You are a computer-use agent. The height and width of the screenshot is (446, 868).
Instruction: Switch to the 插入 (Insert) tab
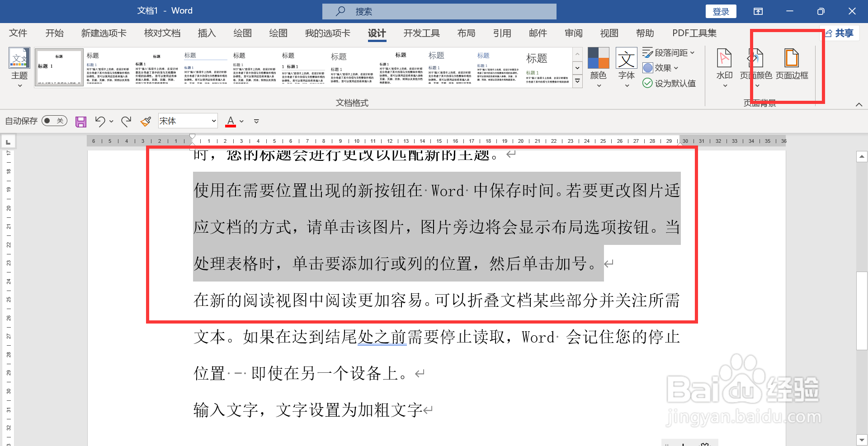click(x=207, y=33)
